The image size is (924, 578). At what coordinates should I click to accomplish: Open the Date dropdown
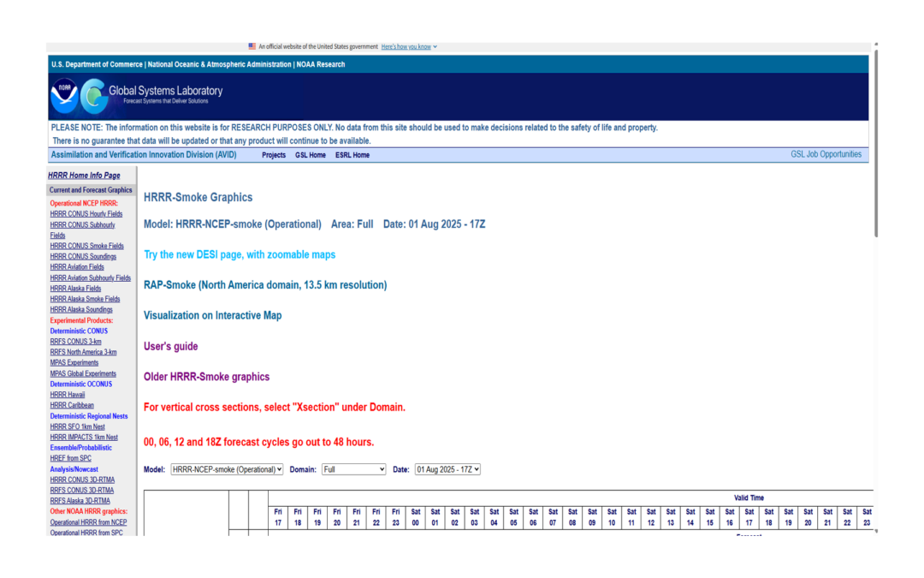point(447,469)
